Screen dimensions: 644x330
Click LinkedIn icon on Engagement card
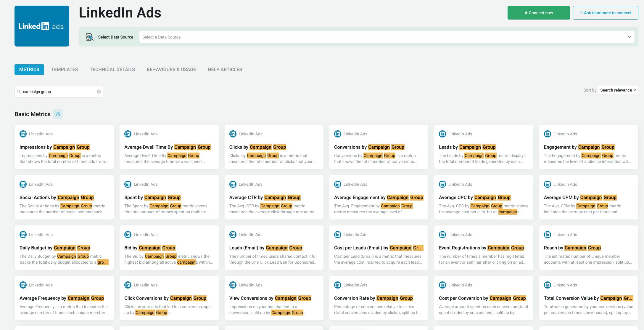coord(548,134)
